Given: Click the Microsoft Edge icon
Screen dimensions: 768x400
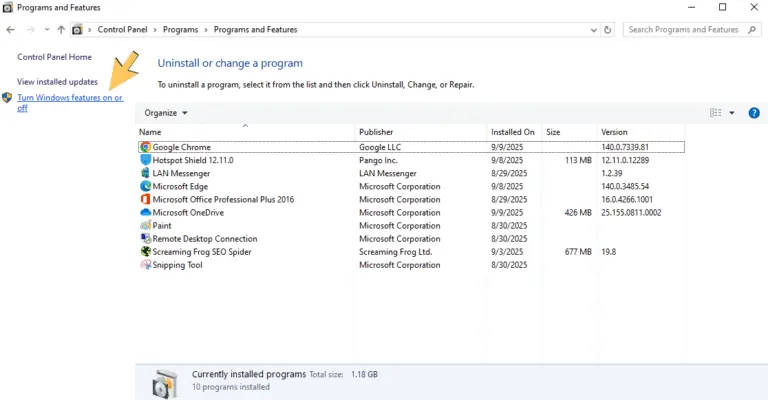Looking at the screenshot, I should (145, 186).
